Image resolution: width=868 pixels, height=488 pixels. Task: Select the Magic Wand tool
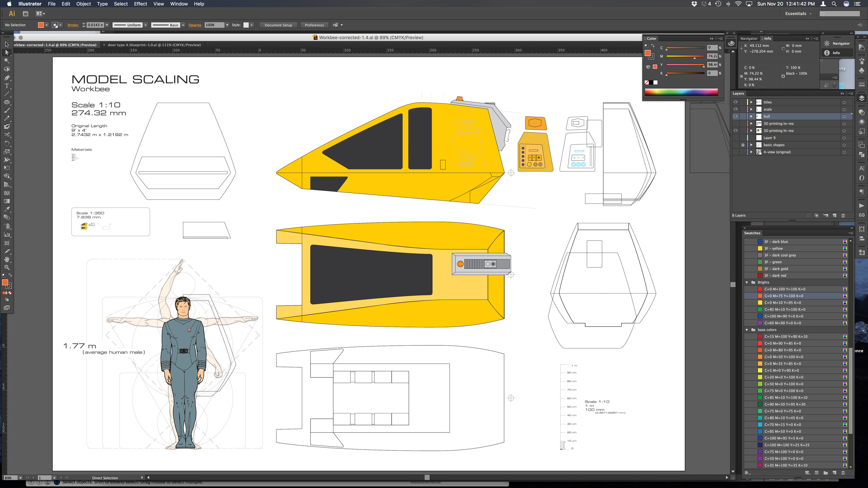tap(7, 61)
